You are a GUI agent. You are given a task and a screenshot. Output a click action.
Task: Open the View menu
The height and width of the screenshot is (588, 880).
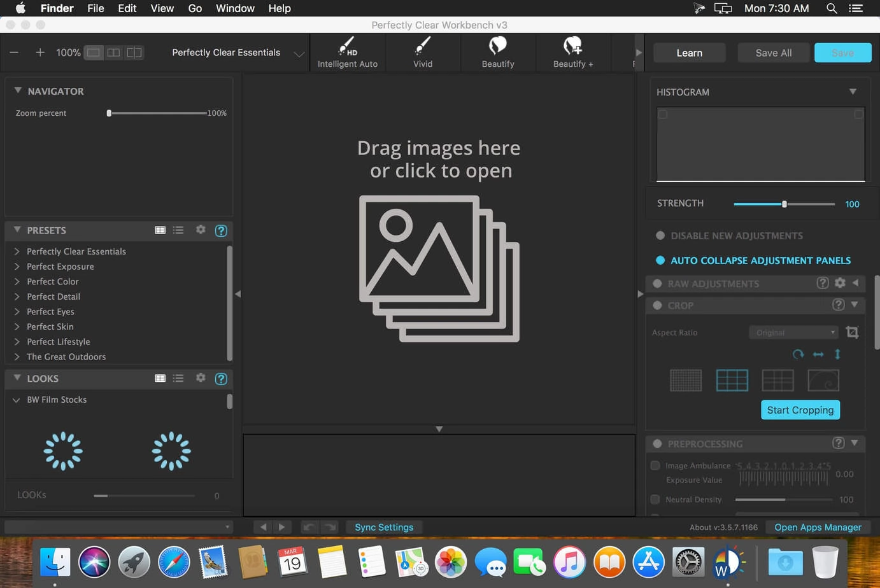[x=162, y=8]
